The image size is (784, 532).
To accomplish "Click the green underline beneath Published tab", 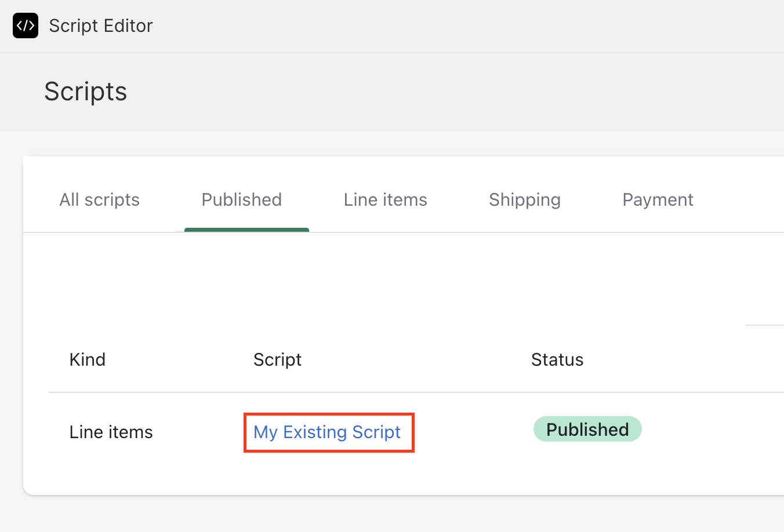I will [246, 230].
